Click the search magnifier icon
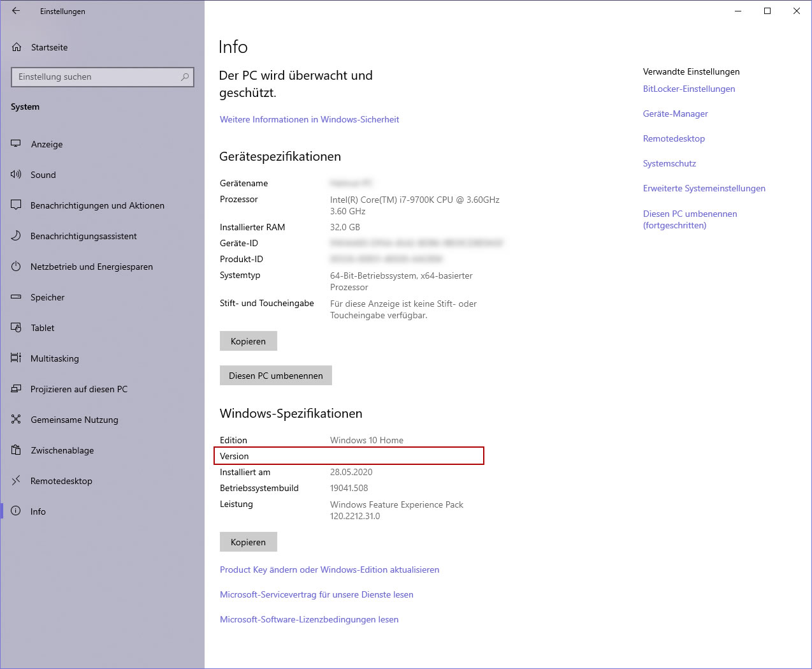Viewport: 812px width, 669px height. [x=185, y=77]
